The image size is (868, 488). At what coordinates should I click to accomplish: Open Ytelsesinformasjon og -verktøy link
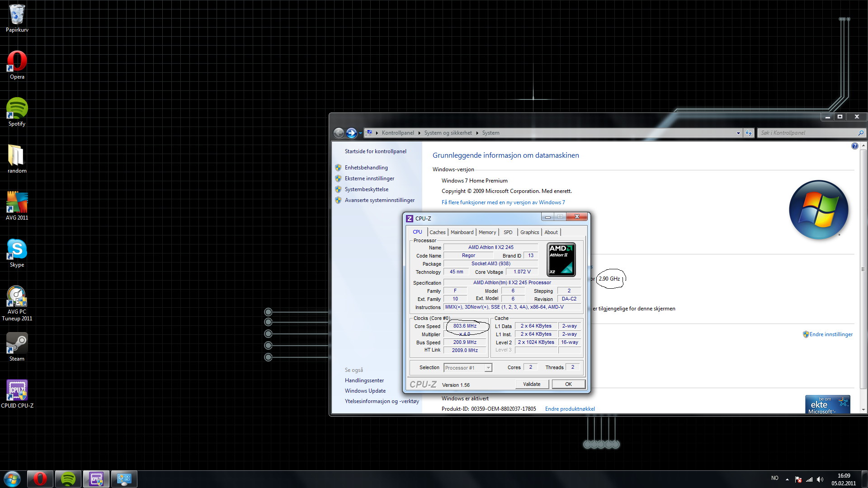[382, 401]
